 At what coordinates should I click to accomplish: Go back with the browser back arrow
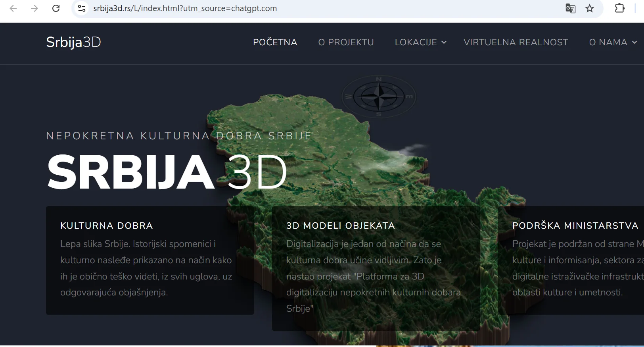tap(13, 8)
